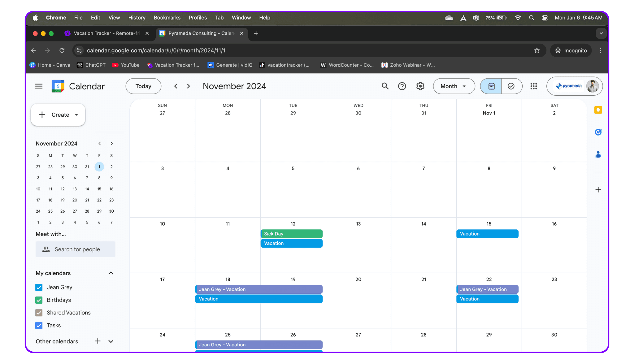The image size is (634, 364).
Task: Get add-ons with the side panel plus
Action: coord(598,190)
